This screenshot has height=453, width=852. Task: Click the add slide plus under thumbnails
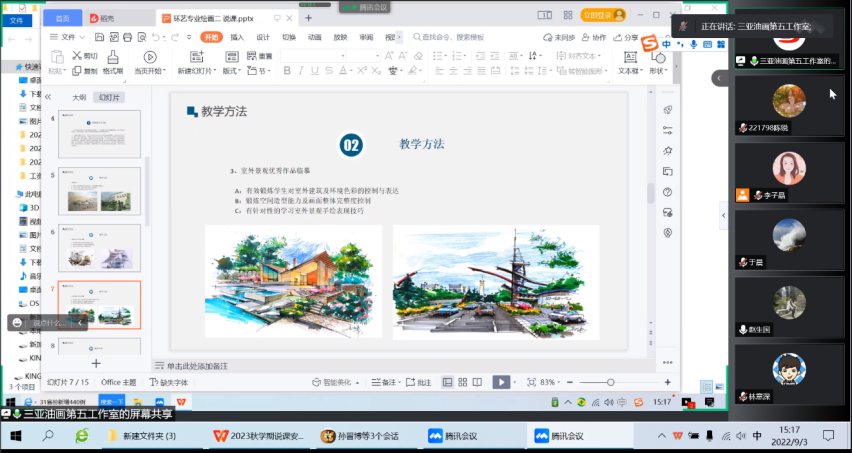(x=96, y=363)
